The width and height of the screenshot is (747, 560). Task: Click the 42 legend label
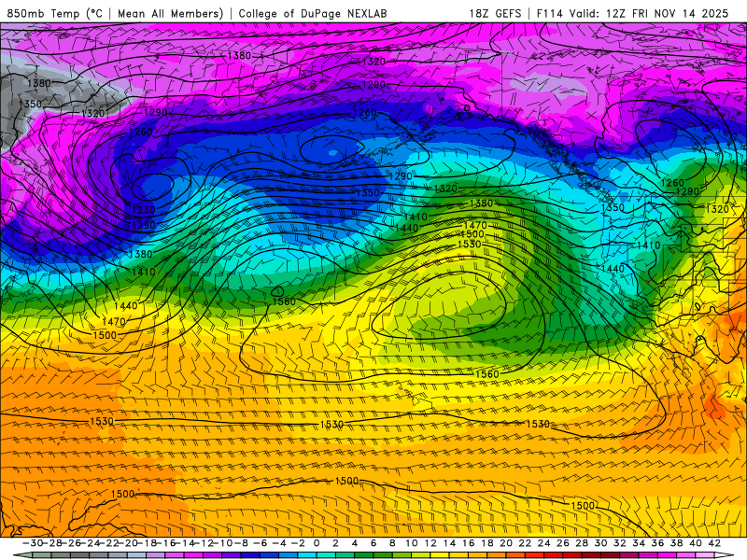tap(714, 543)
